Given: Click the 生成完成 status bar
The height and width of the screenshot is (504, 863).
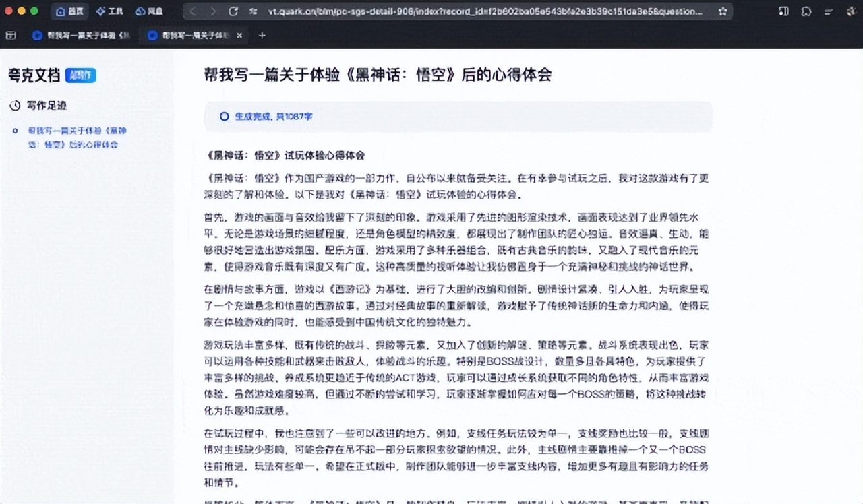Looking at the screenshot, I should coord(458,117).
